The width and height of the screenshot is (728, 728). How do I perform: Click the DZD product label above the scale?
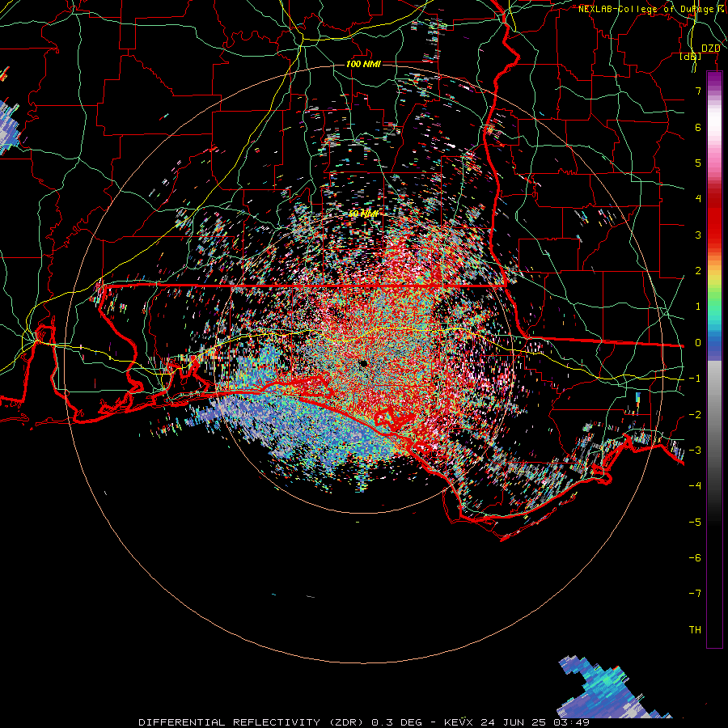coord(710,49)
